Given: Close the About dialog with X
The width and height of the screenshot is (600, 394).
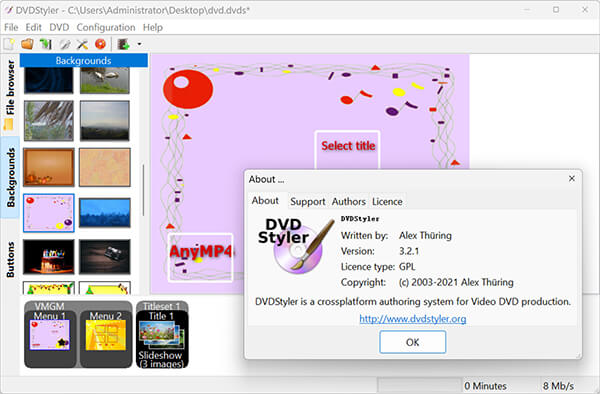Looking at the screenshot, I should coord(572,179).
